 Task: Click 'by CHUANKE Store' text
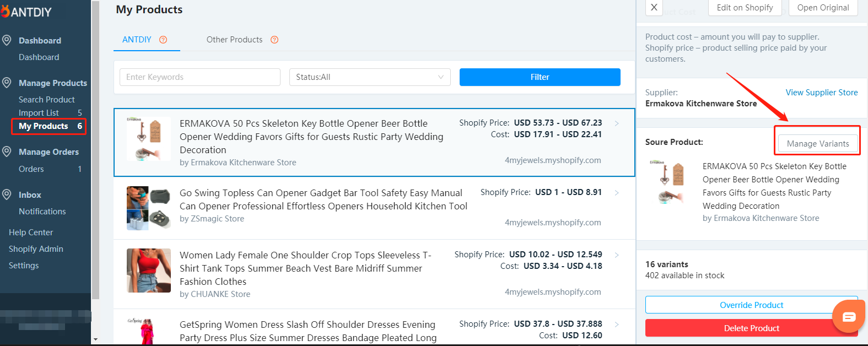[215, 294]
